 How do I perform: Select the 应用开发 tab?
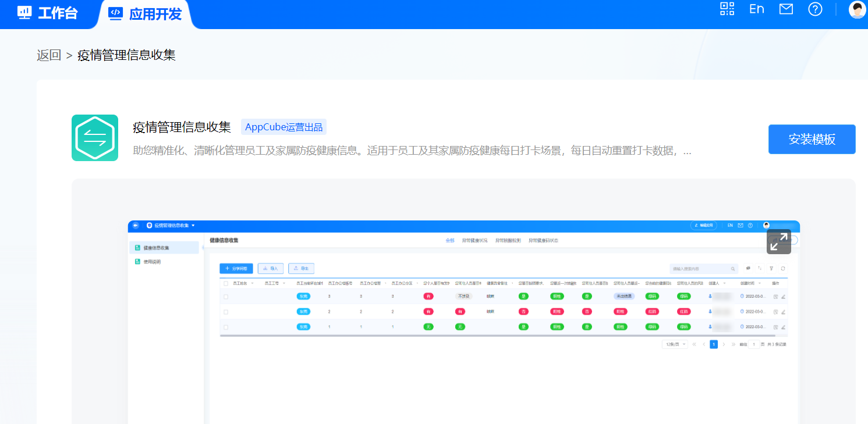point(146,14)
